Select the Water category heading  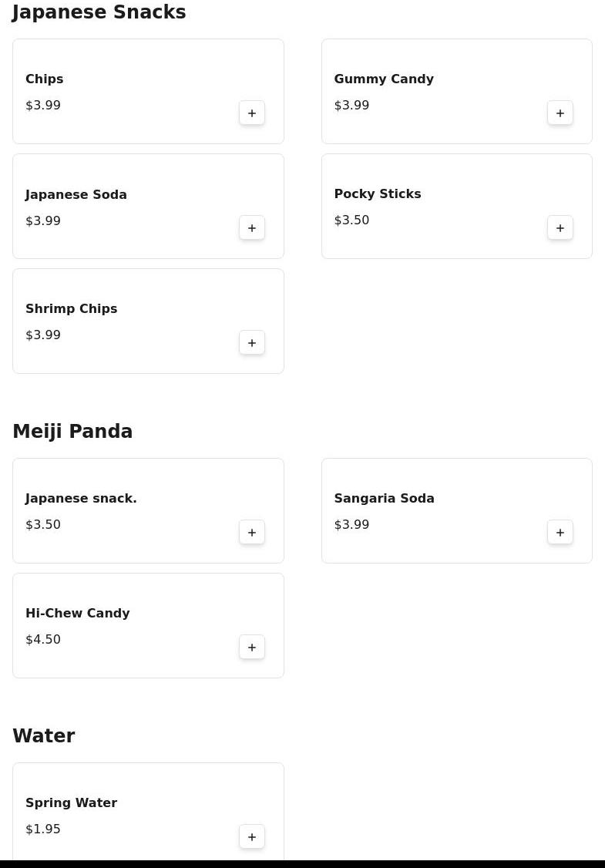pos(44,736)
